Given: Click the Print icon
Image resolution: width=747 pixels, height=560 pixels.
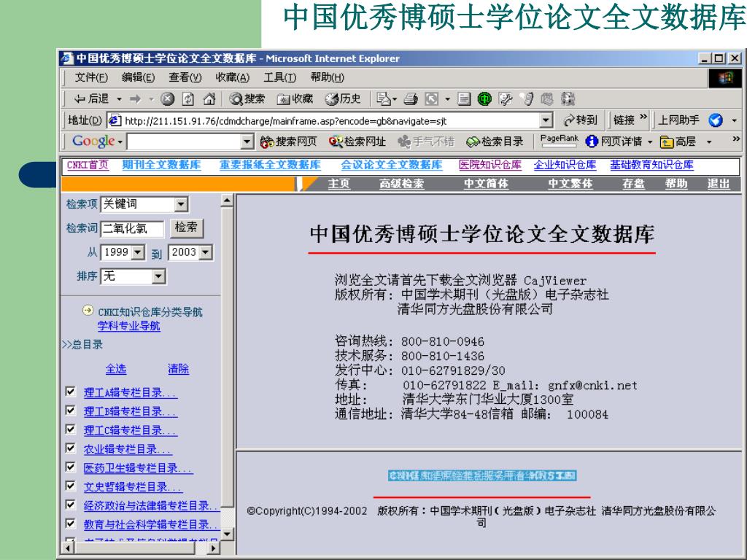Looking at the screenshot, I should [x=411, y=99].
